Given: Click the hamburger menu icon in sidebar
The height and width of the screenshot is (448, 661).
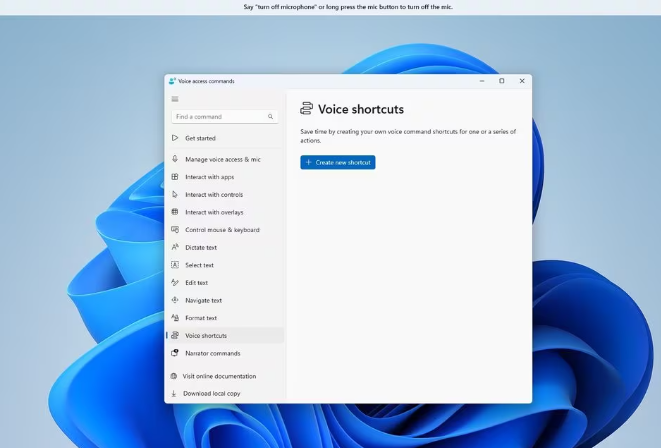Looking at the screenshot, I should point(175,99).
